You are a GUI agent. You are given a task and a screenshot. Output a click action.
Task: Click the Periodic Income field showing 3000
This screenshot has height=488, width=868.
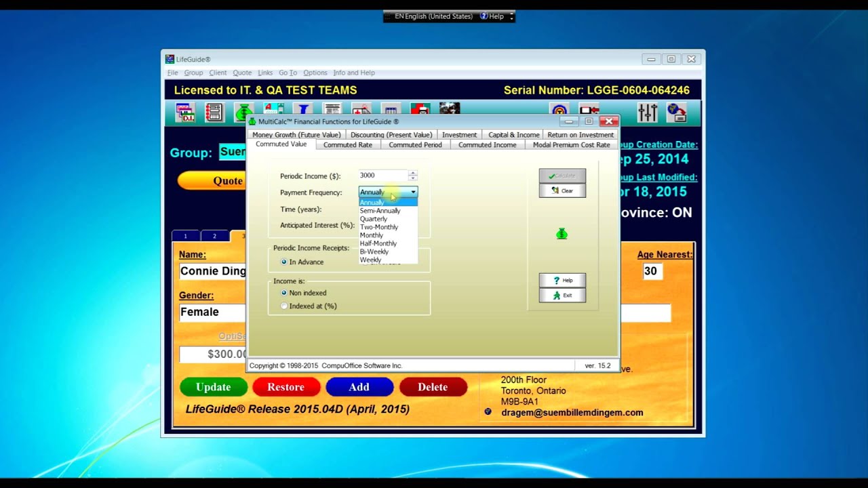tap(383, 176)
